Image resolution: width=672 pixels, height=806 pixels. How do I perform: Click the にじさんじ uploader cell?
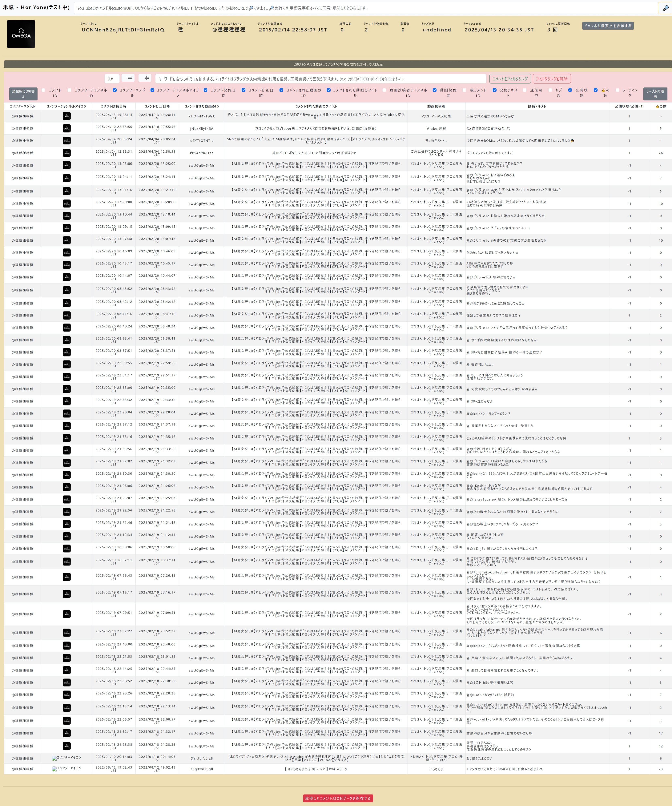click(x=436, y=769)
